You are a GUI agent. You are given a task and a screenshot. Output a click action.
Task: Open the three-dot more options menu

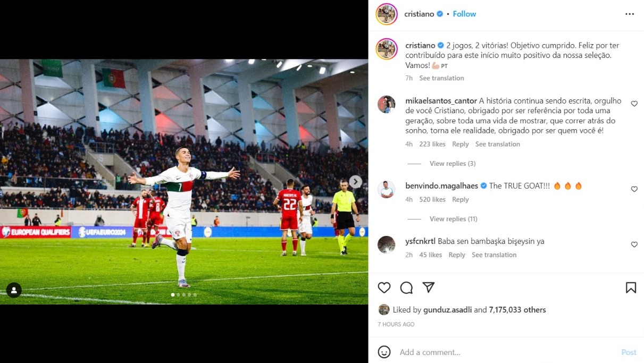point(630,14)
